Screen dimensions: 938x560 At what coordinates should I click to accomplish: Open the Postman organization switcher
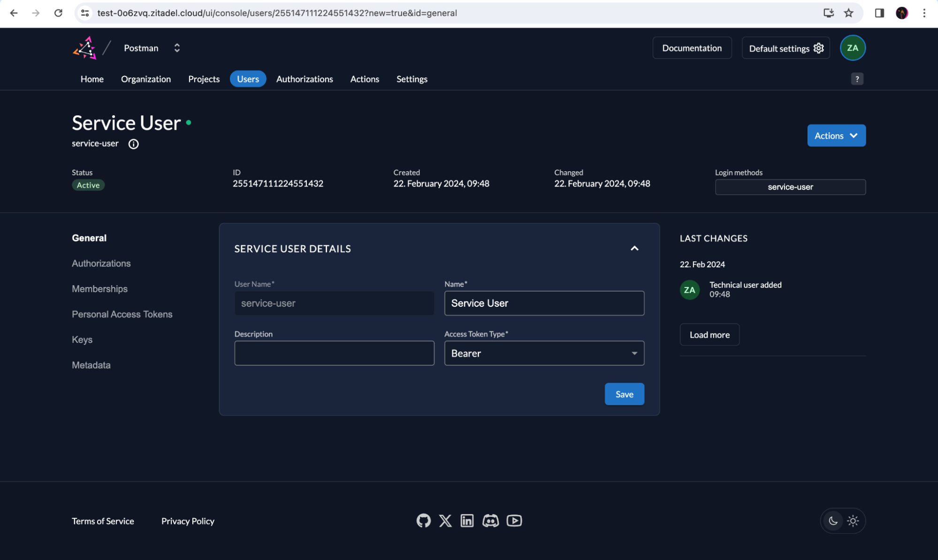tap(176, 48)
